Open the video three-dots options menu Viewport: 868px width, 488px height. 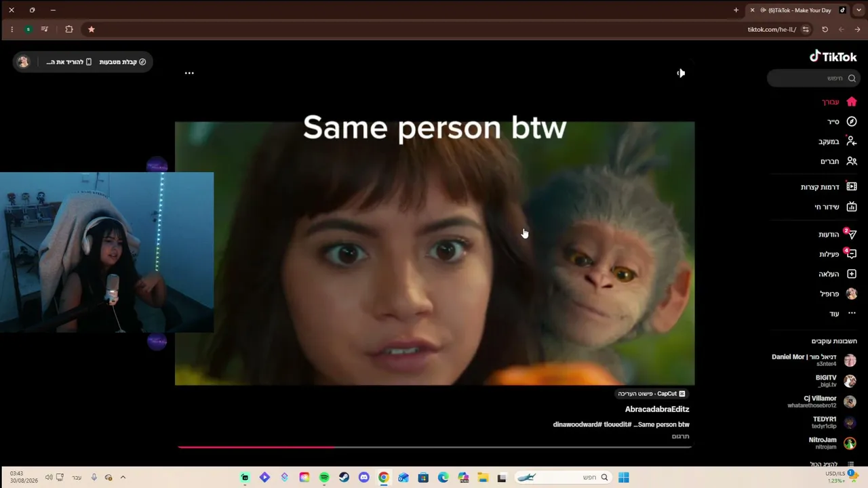click(x=189, y=73)
